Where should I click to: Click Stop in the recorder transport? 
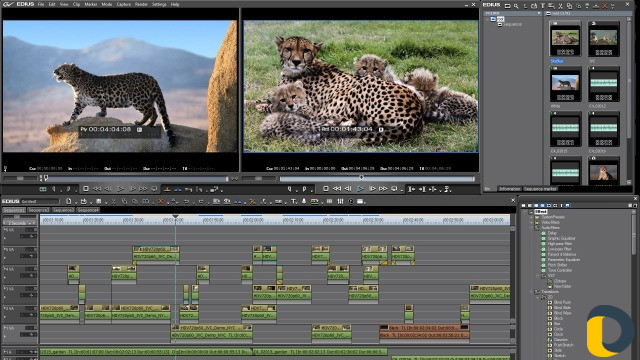[326, 189]
